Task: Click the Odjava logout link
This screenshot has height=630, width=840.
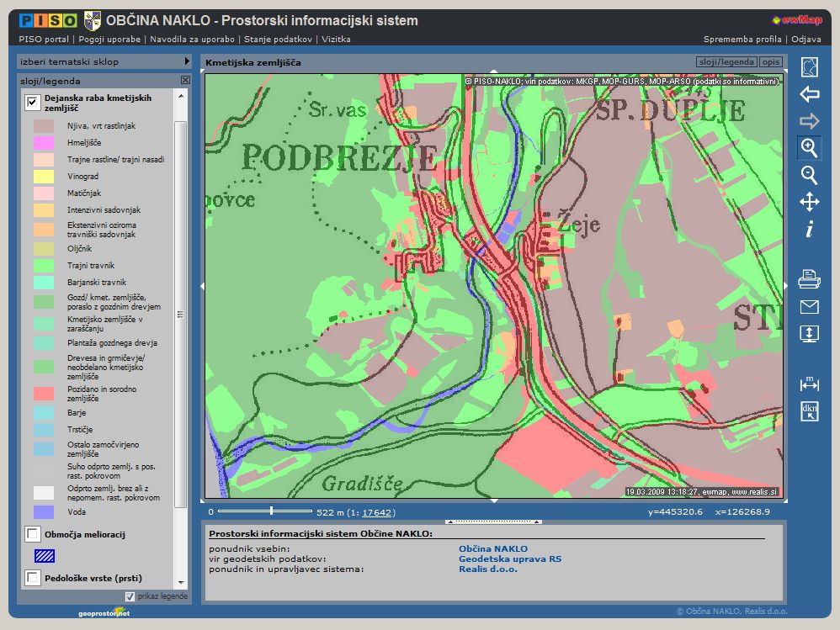Action: (805, 39)
